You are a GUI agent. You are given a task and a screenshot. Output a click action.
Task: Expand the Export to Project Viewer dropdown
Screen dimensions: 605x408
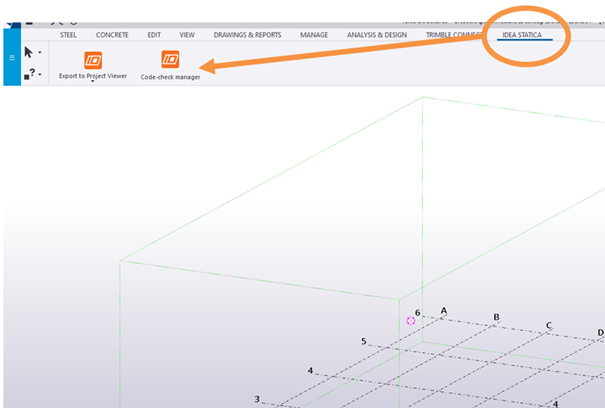click(x=92, y=84)
